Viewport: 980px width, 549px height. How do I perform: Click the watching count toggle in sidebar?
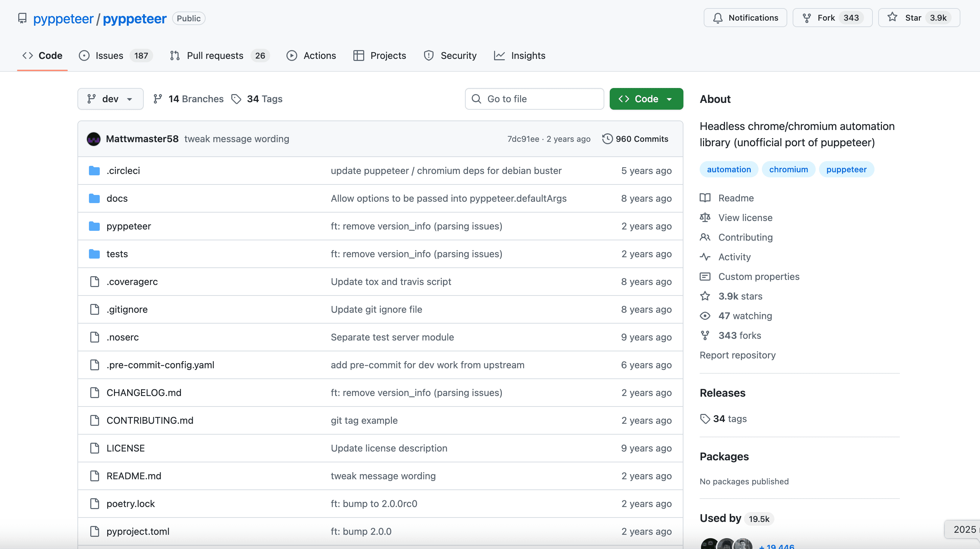[x=745, y=315]
